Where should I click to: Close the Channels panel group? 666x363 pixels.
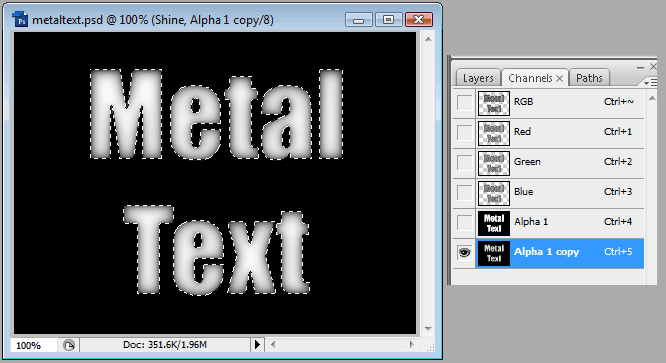pyautogui.click(x=653, y=66)
